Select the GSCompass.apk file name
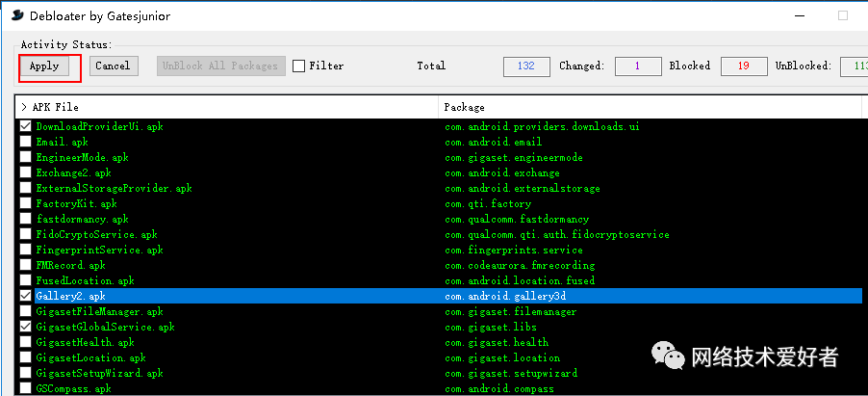This screenshot has width=868, height=396. click(x=74, y=389)
